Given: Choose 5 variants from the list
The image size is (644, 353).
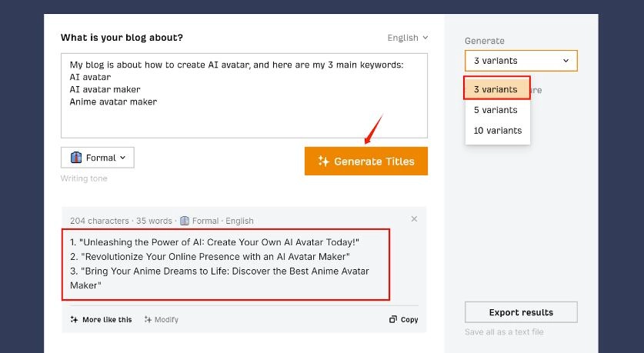Looking at the screenshot, I should click(496, 110).
